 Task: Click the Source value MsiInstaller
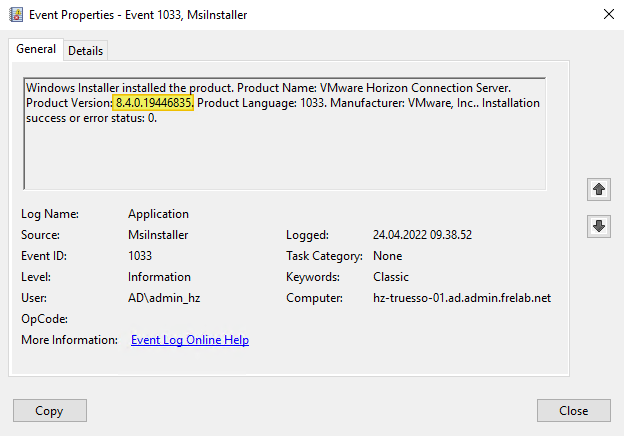[158, 235]
